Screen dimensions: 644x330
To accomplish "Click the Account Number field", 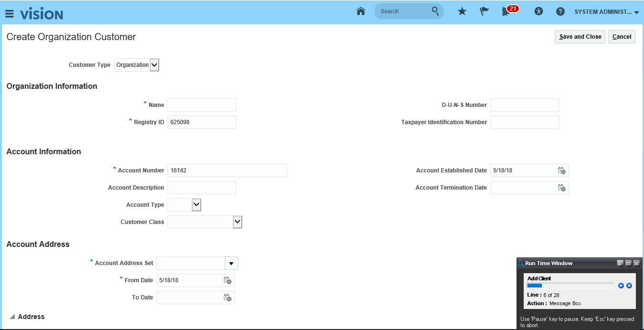I will point(227,170).
